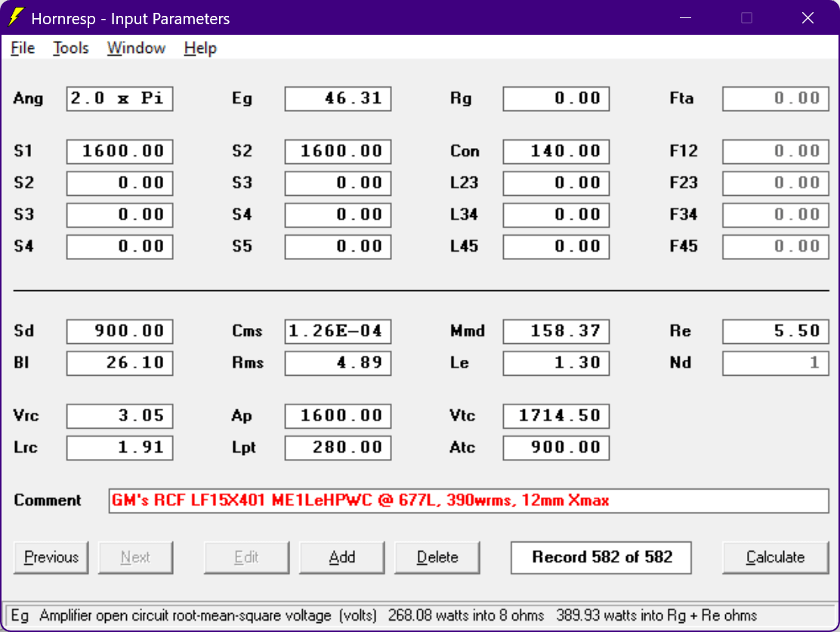Click the Vrc field with 3.05
Screen dimensions: 840x632
(x=119, y=416)
